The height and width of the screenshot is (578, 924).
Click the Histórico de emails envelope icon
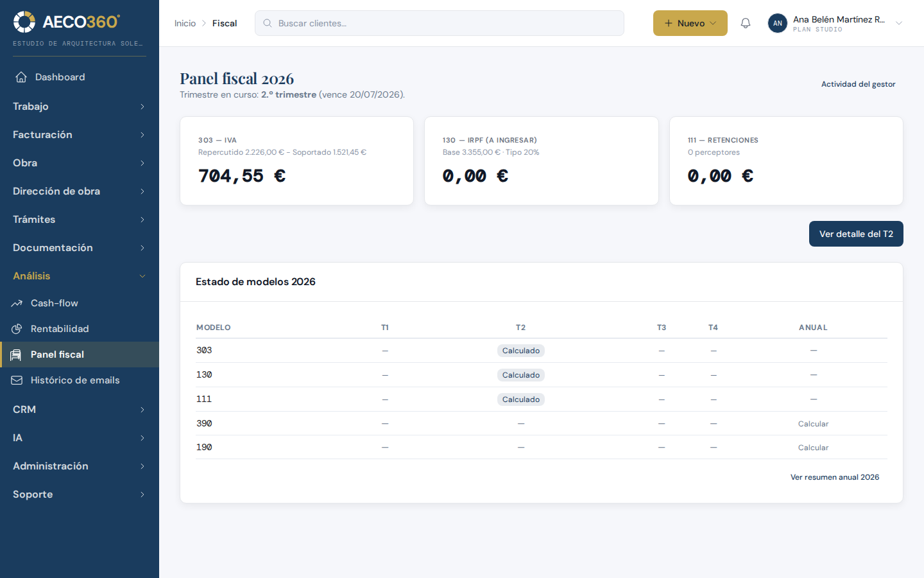[x=17, y=380]
